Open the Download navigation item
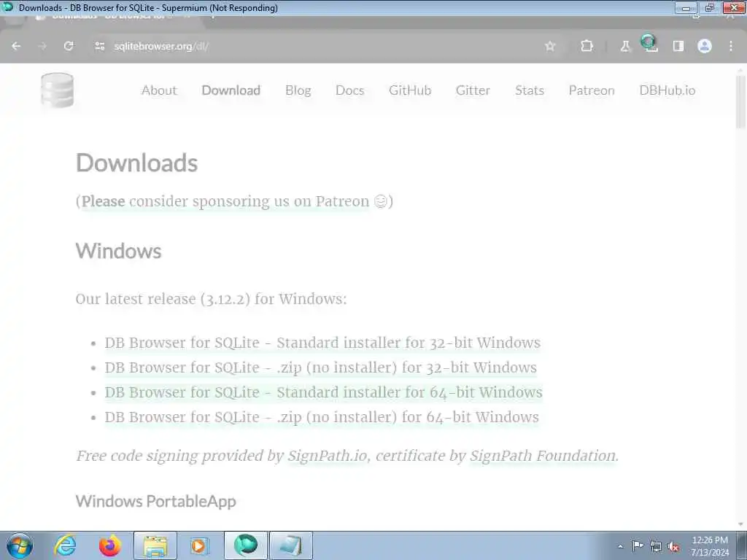This screenshot has height=560, width=747. click(231, 90)
